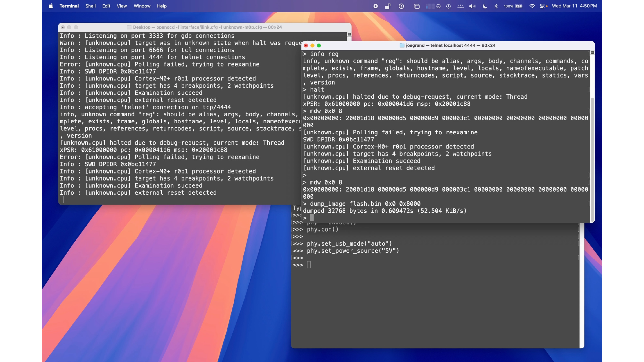Toggle the Focus moon icon
644x362 pixels.
coord(485,6)
